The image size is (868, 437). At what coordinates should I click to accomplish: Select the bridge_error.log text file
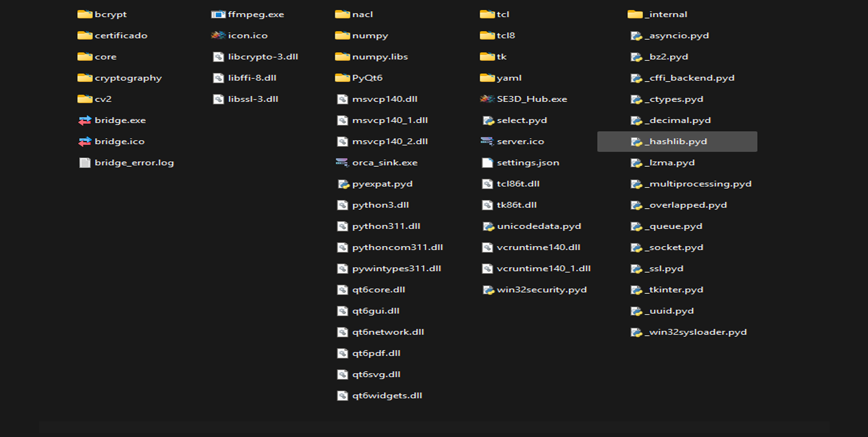coord(134,163)
